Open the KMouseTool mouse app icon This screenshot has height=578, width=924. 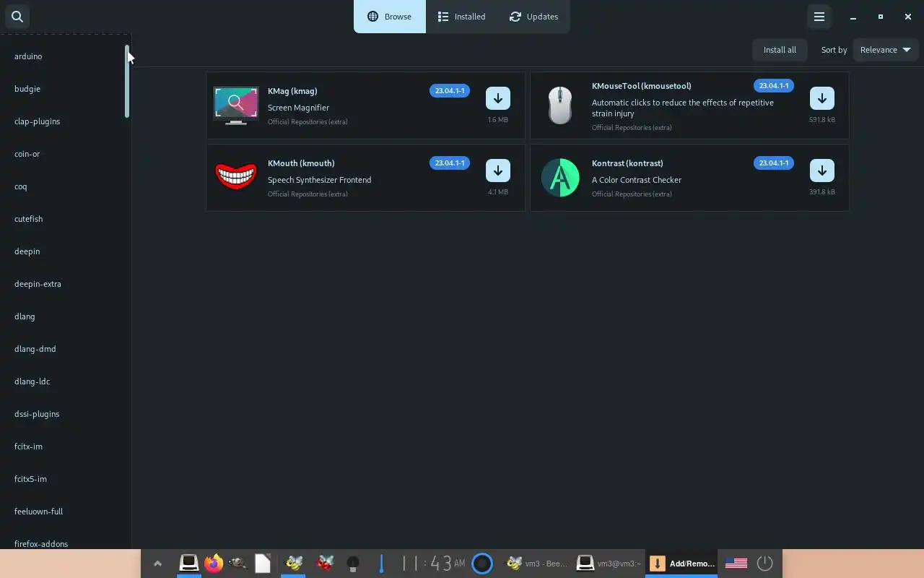(x=560, y=105)
